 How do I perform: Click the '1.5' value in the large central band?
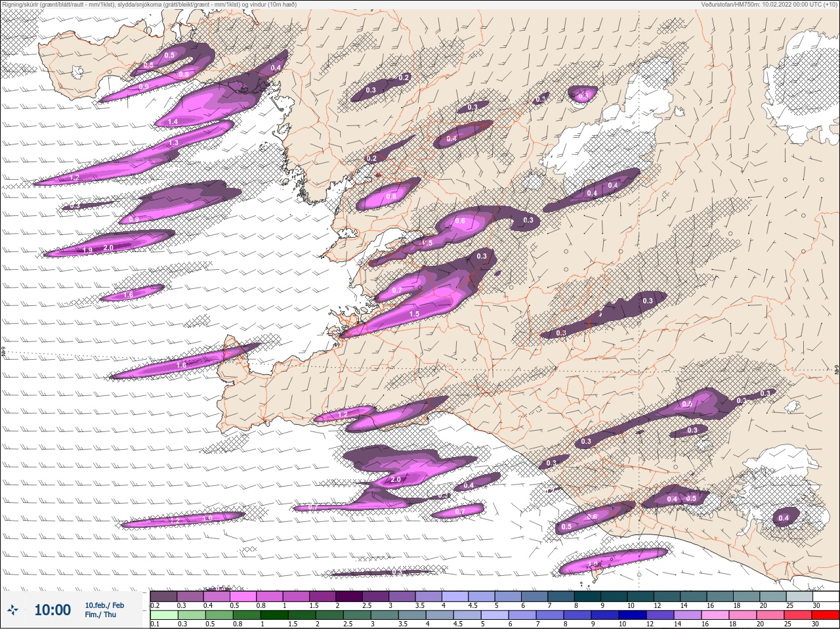tap(414, 314)
